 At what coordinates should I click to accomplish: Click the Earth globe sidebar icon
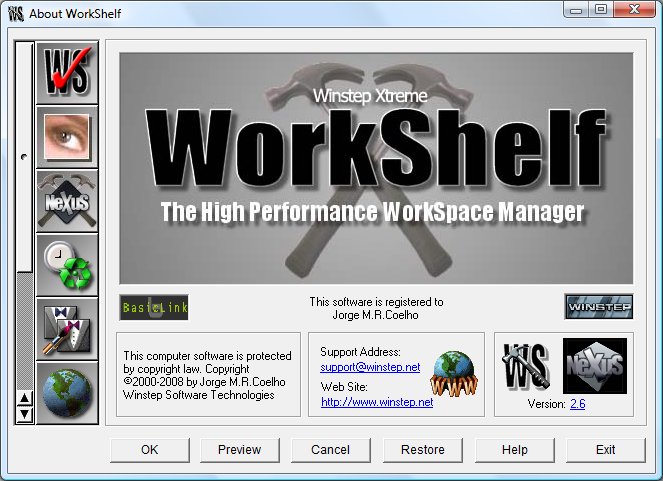pos(67,392)
